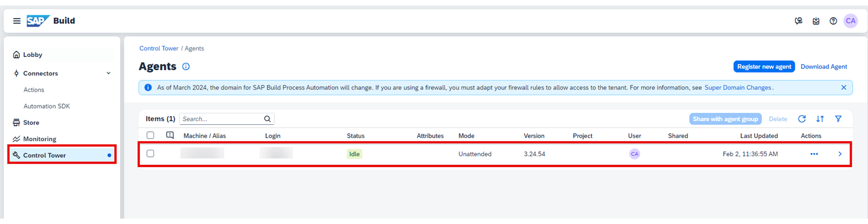Image resolution: width=868 pixels, height=224 pixels.
Task: Click the Project column header
Action: tap(583, 136)
